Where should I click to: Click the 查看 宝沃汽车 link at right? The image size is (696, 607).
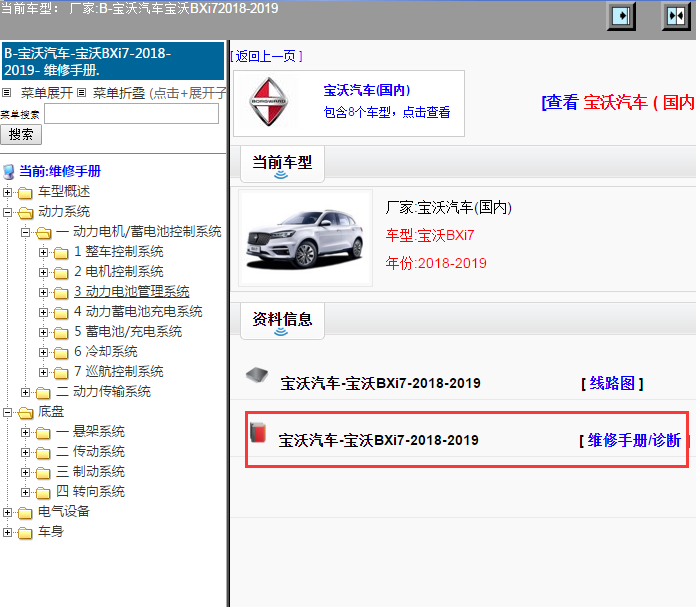(x=618, y=103)
